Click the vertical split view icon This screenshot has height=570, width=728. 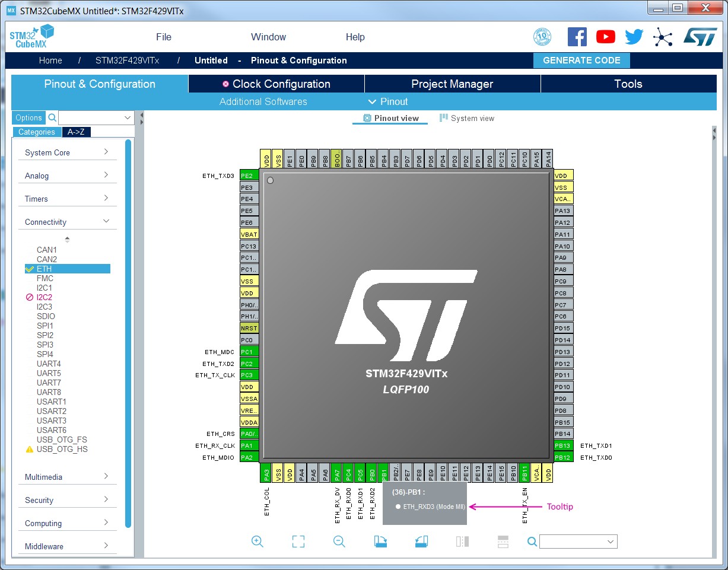[463, 541]
